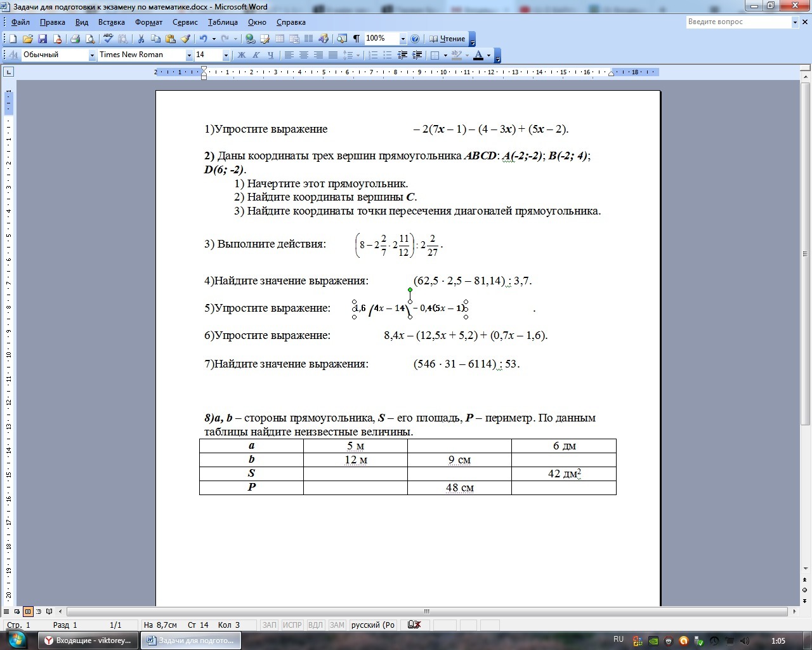Viewport: 812px width, 650px height.
Task: Insert a hyperlink
Action: [x=250, y=39]
